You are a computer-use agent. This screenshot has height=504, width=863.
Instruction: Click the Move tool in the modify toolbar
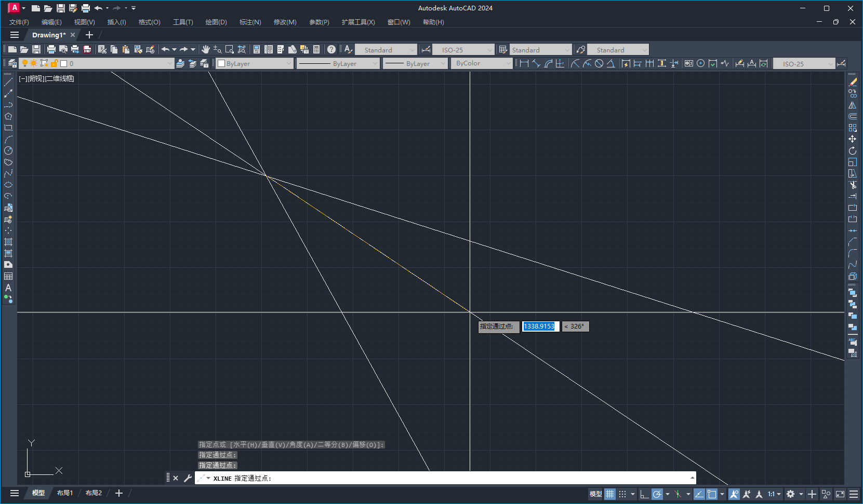point(853,139)
